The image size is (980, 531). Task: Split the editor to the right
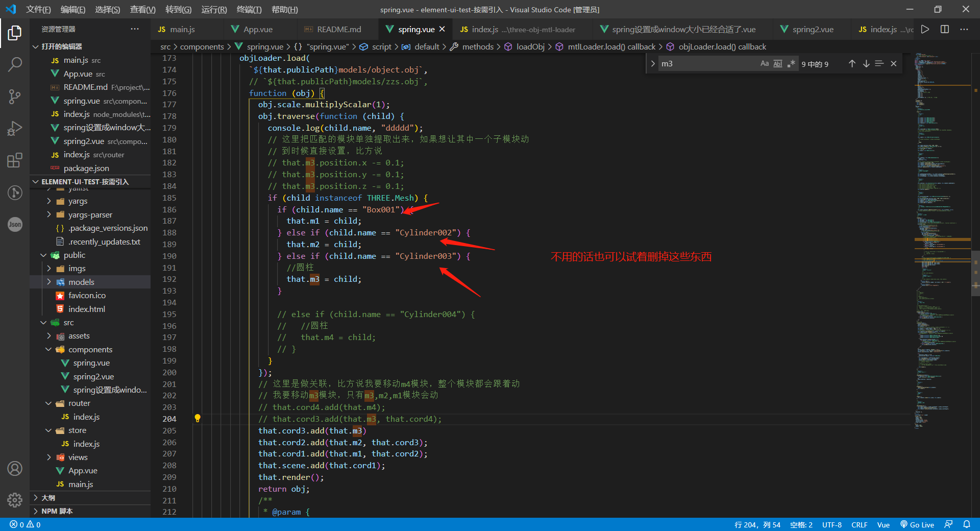(945, 29)
